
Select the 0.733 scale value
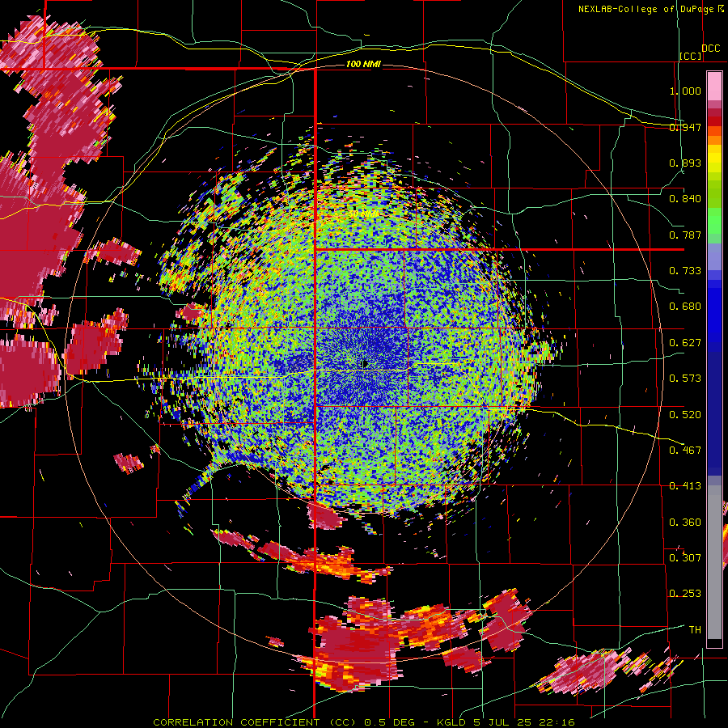(685, 271)
